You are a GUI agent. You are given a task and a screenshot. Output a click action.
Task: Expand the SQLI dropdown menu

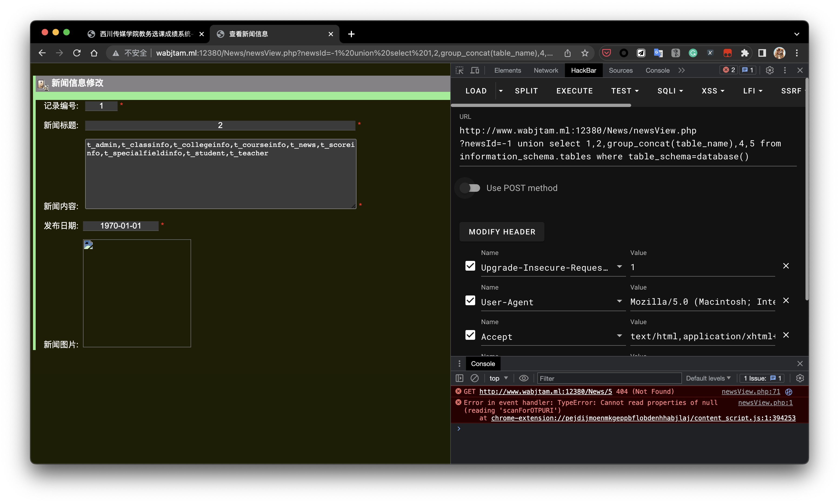670,91
